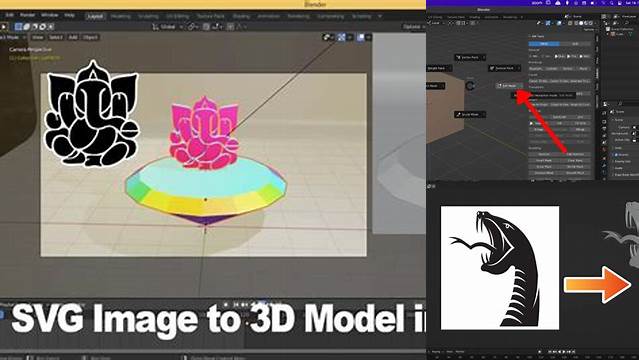Open the Local orientation dropdown in right window
Screen dimensions: 639x360
click(x=435, y=23)
